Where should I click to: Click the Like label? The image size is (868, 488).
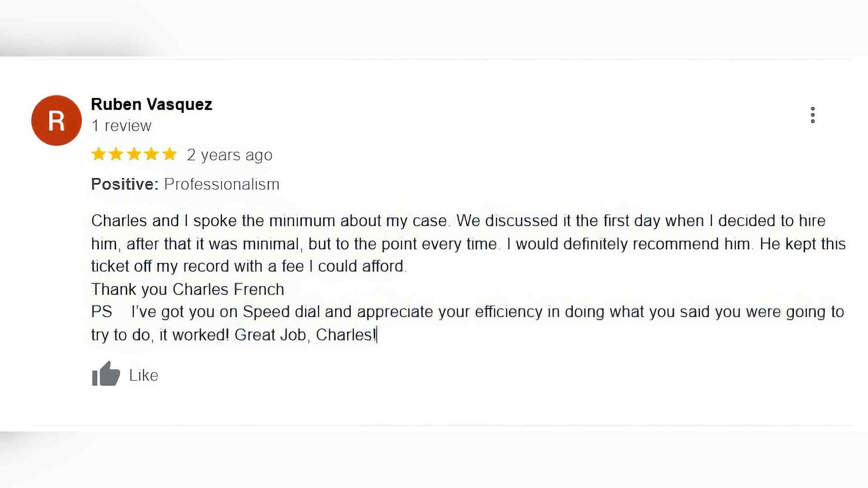(x=144, y=375)
